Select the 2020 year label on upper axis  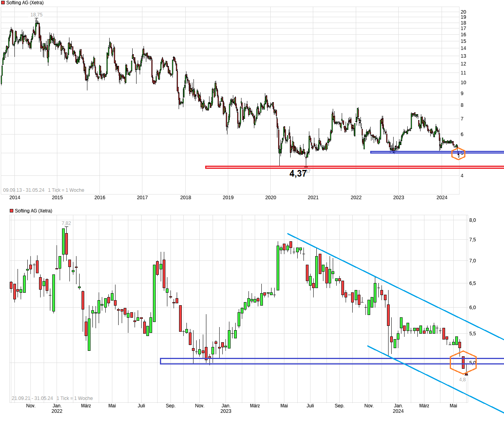(x=271, y=198)
